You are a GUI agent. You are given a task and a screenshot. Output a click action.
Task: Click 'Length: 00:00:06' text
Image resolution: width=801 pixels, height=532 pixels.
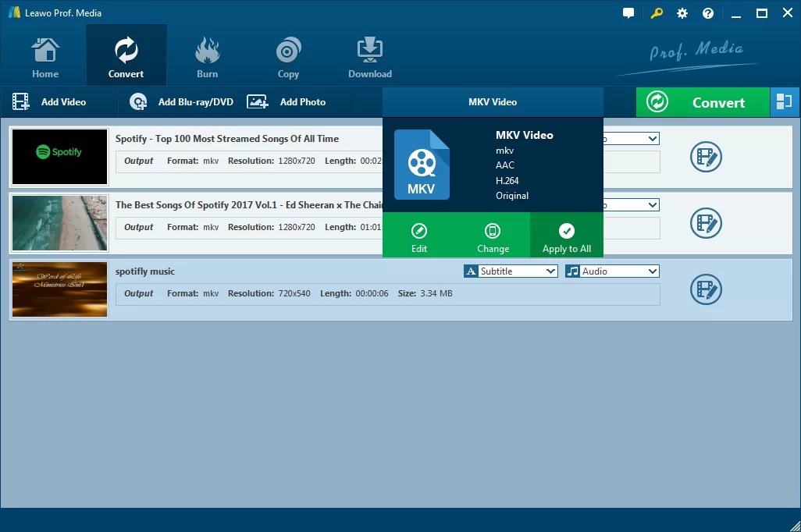[354, 293]
